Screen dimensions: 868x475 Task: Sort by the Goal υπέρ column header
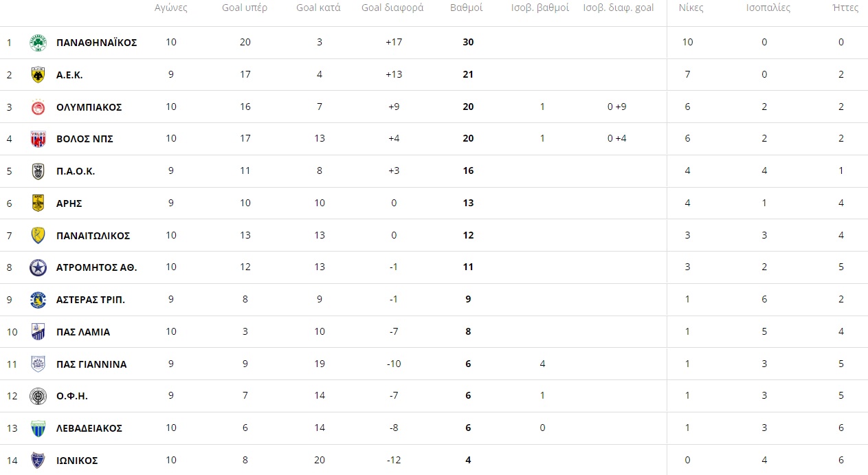click(x=245, y=8)
